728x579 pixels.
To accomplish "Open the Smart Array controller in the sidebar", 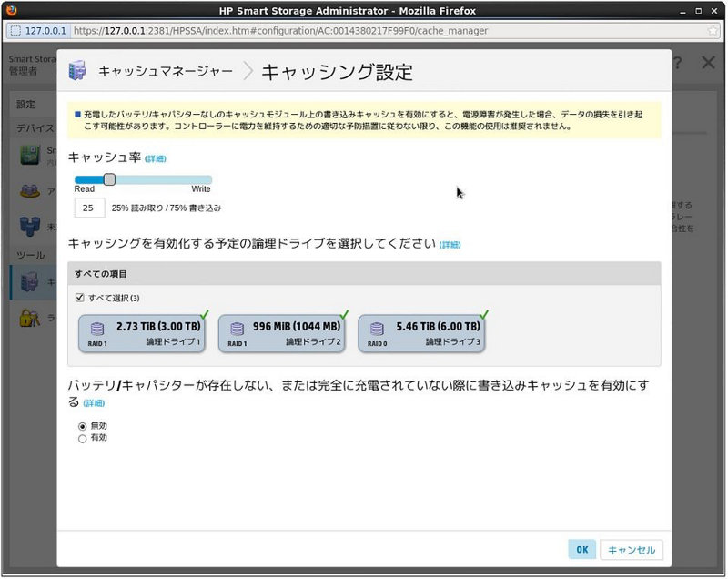I will [x=30, y=157].
